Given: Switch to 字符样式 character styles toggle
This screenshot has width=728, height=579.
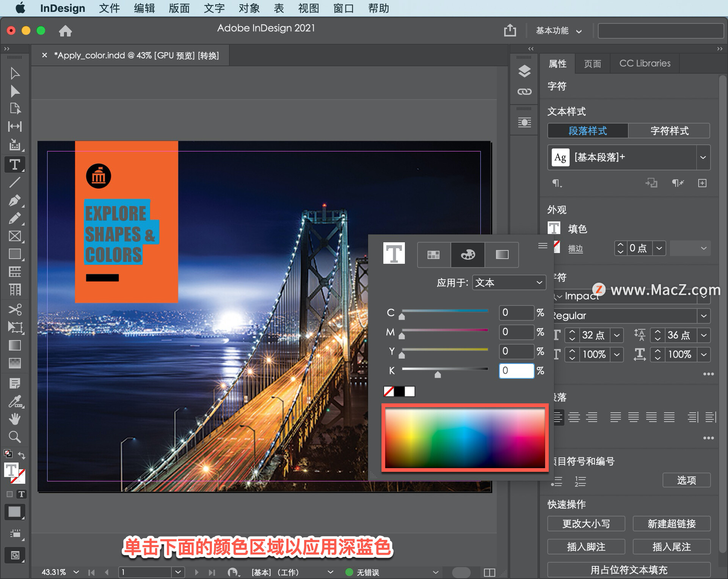Looking at the screenshot, I should pyautogui.click(x=669, y=131).
